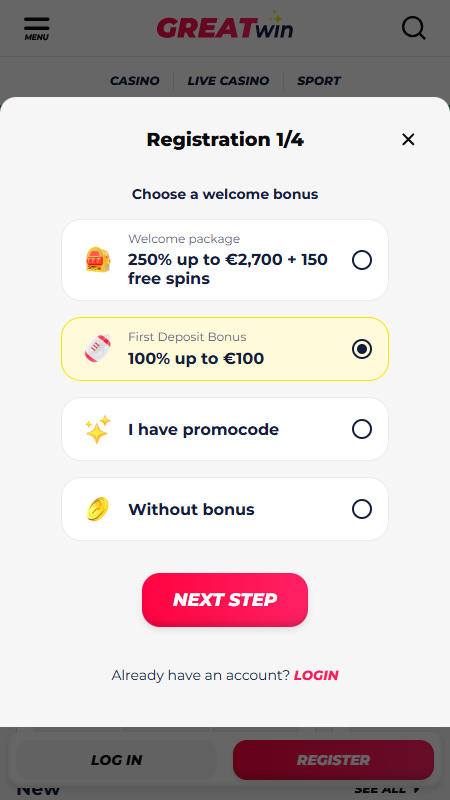Open the SPORT tab
The width and height of the screenshot is (450, 800).
[x=319, y=81]
